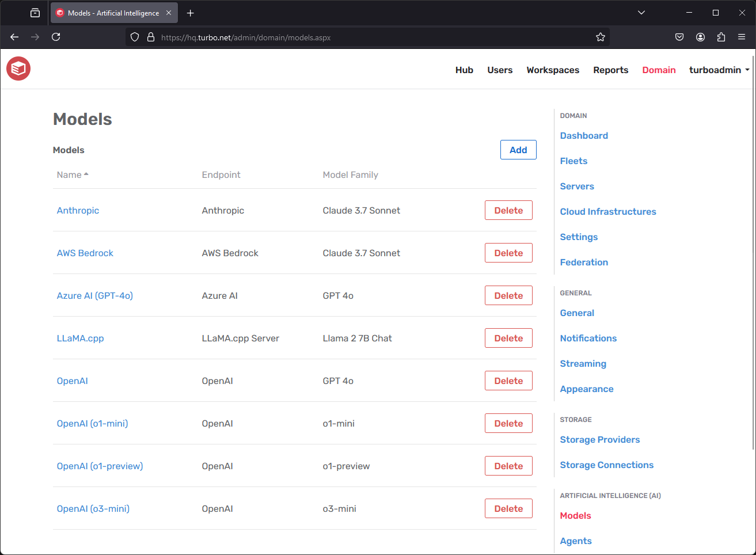756x555 pixels.
Task: Open Storage Providers in the sidebar
Action: point(600,440)
